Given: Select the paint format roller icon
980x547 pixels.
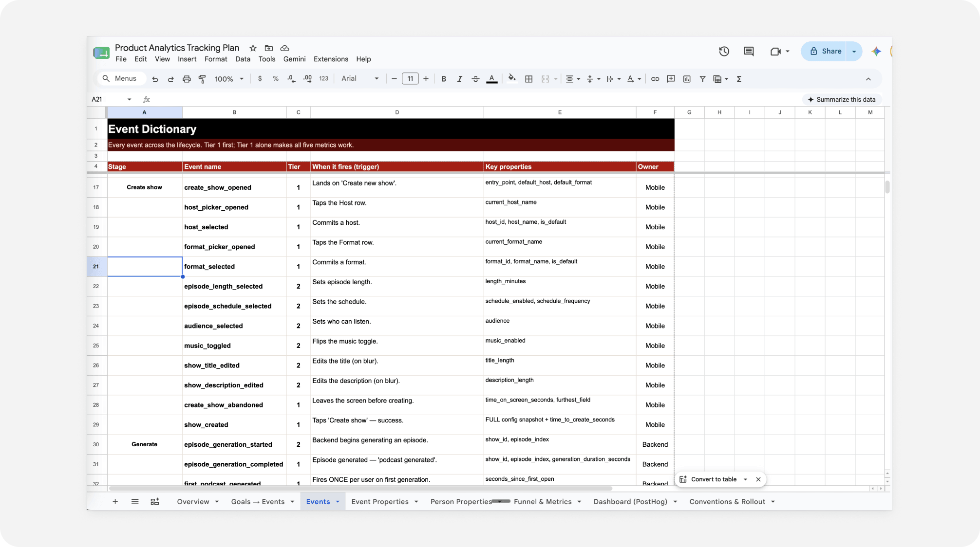Looking at the screenshot, I should [202, 79].
